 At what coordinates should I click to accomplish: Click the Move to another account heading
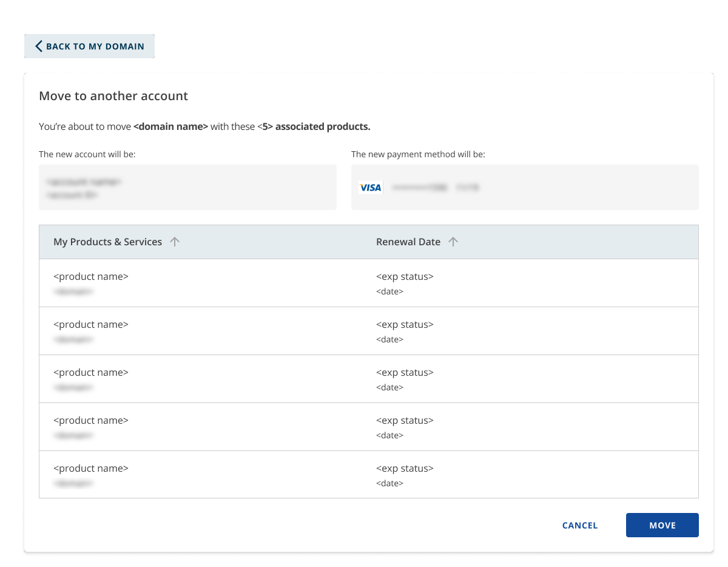coord(113,95)
